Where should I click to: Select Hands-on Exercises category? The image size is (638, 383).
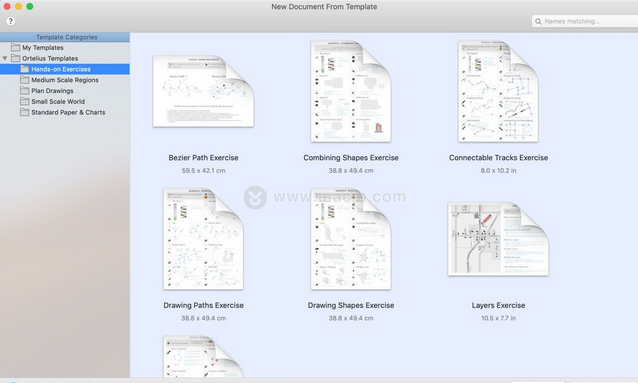pos(65,69)
